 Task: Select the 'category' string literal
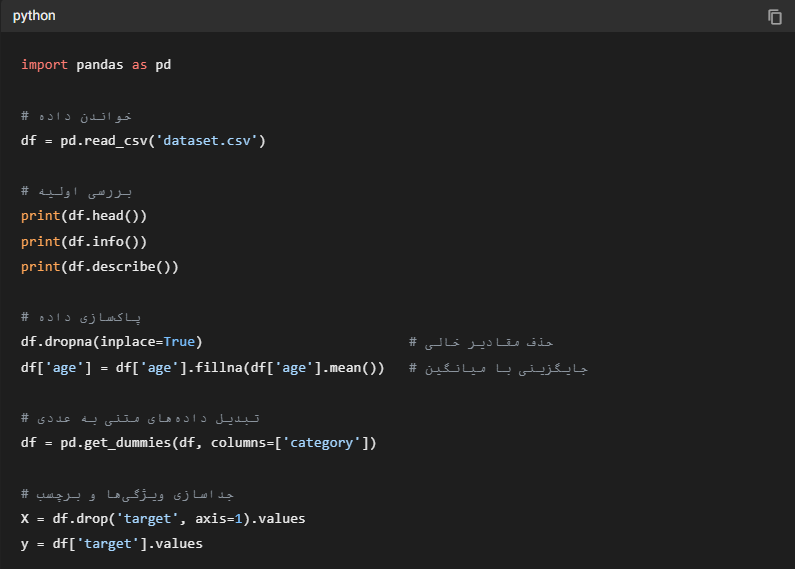click(321, 443)
